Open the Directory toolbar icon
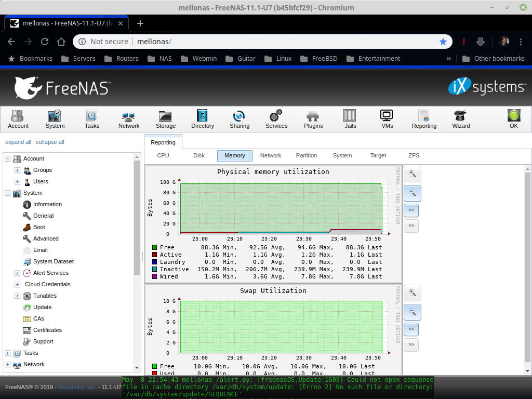 [203, 119]
